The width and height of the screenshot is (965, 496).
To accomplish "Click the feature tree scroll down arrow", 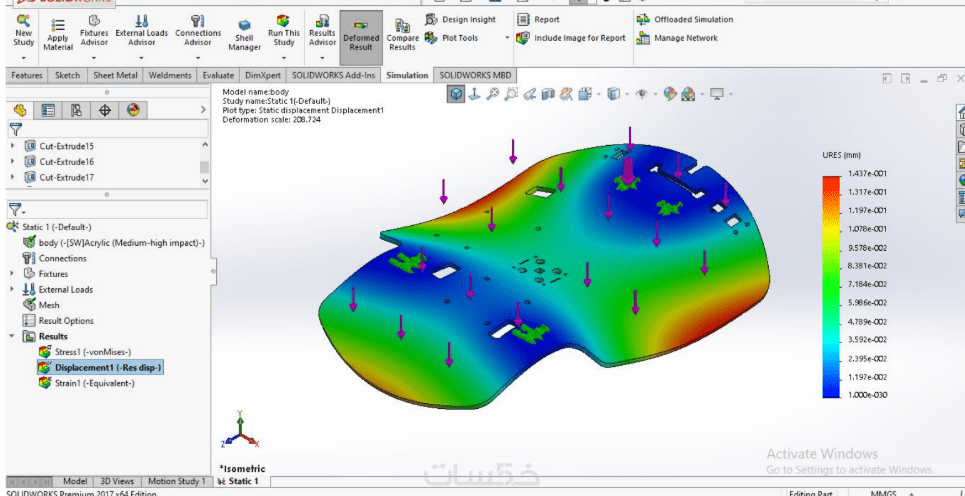I will click(205, 182).
